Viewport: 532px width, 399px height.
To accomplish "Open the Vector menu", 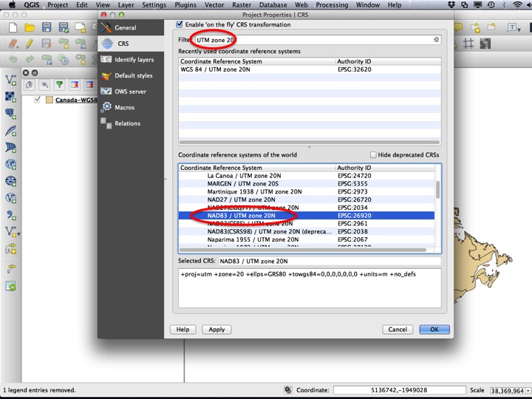I will click(214, 4).
